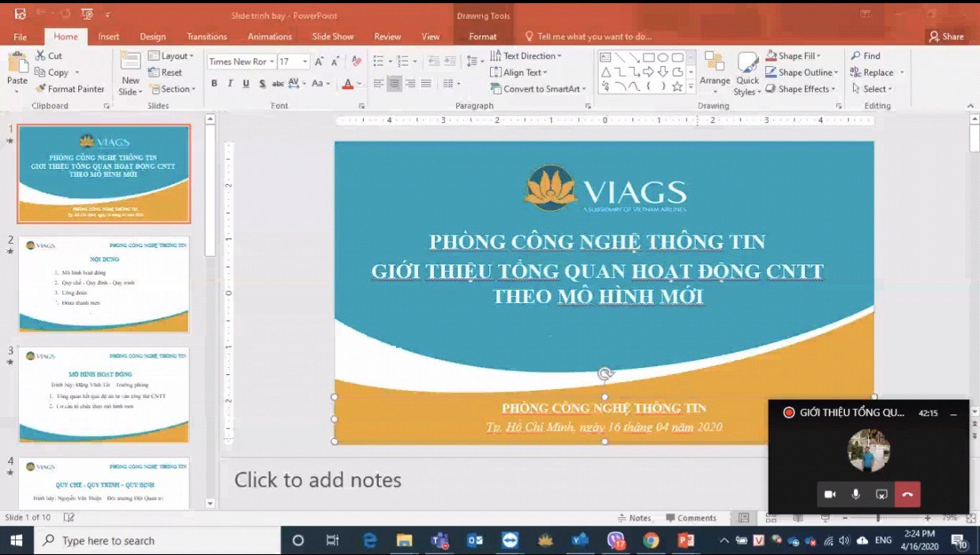Viewport: 980px width, 555px height.
Task: Decrease list indent level
Action: 436,62
